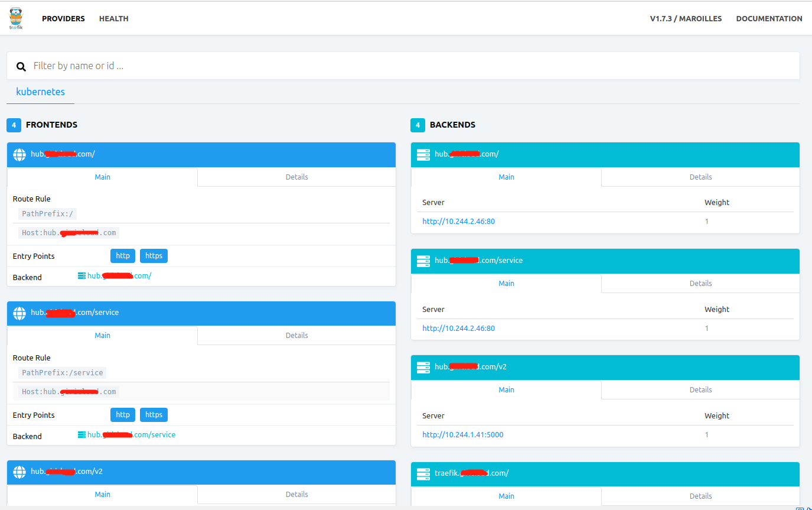Select the Main tab of the /v2 backend
812x510 pixels.
coord(506,390)
